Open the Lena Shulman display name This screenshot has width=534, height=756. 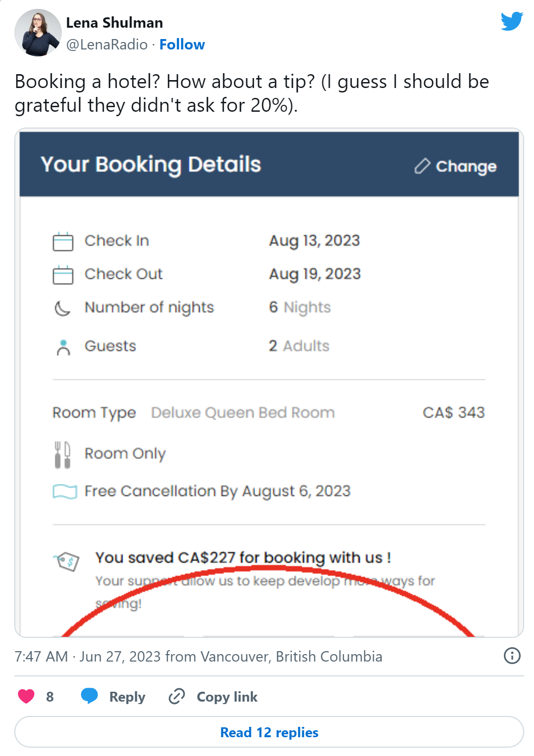click(115, 23)
